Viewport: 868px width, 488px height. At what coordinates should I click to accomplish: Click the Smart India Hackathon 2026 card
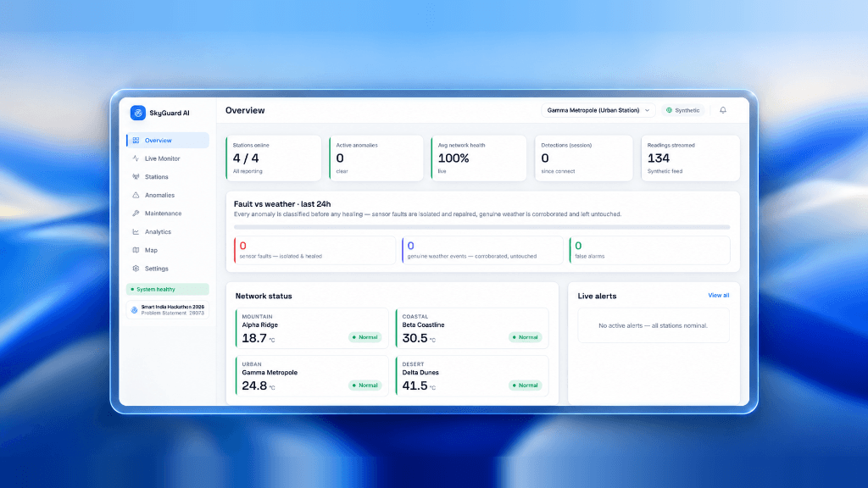(x=168, y=310)
